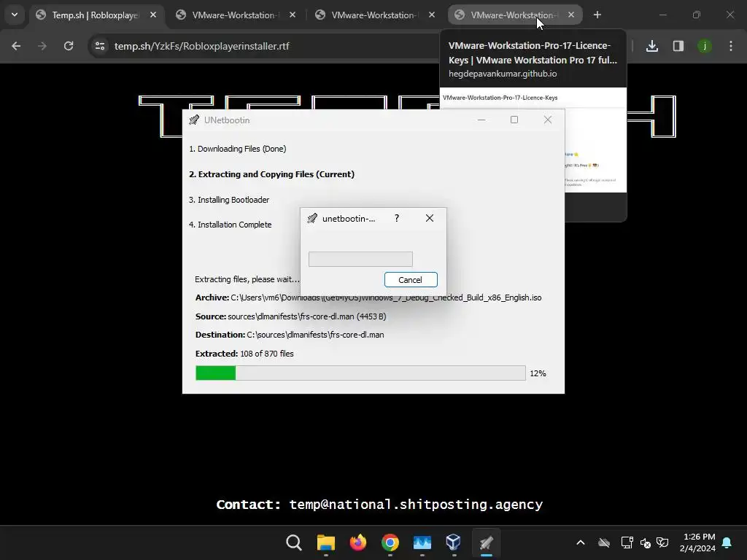This screenshot has width=747, height=560.
Task: Open the Chrome three-dot menu
Action: [730, 46]
